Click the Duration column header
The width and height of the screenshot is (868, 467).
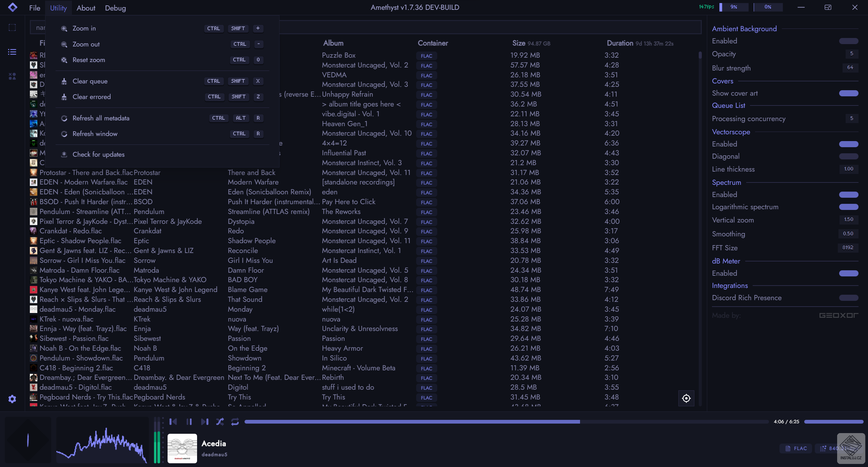point(620,43)
